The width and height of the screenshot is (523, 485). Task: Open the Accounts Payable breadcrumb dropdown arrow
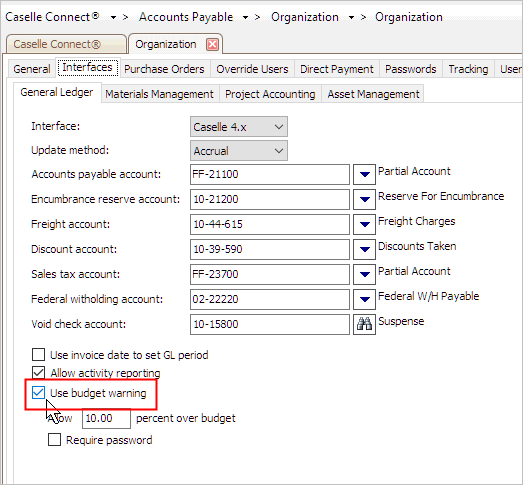coord(245,17)
